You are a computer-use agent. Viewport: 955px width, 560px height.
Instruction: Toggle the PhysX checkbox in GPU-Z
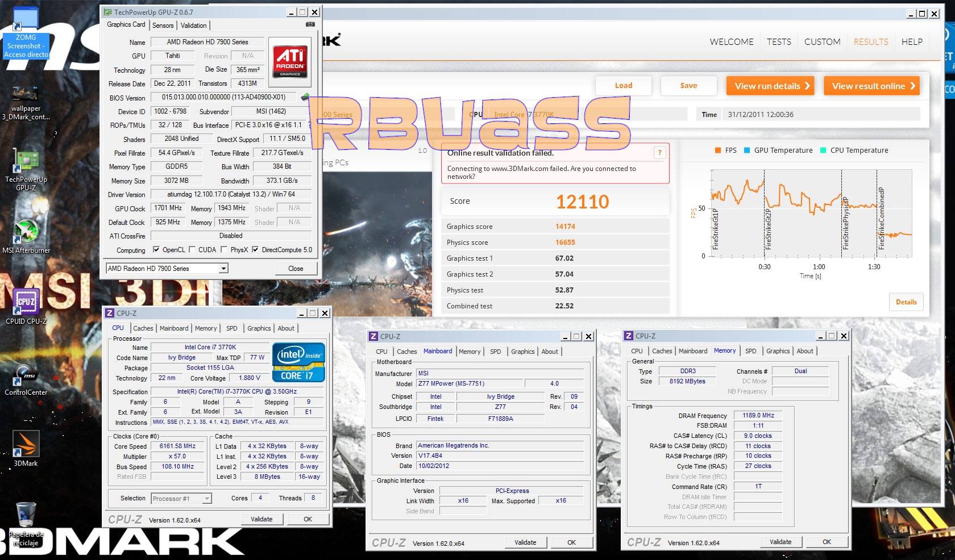click(225, 249)
